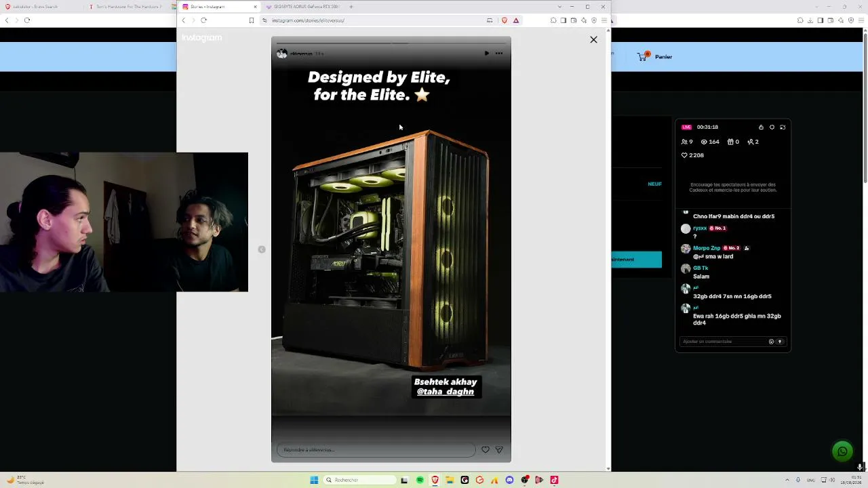
Task: Click the lock icon in live panel
Action: coord(761,127)
